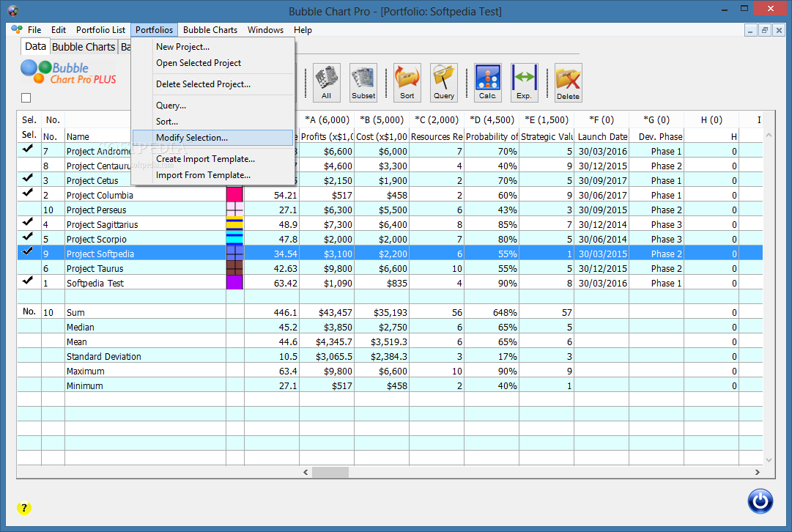Open the Edit menu
The image size is (792, 532).
(59, 30)
